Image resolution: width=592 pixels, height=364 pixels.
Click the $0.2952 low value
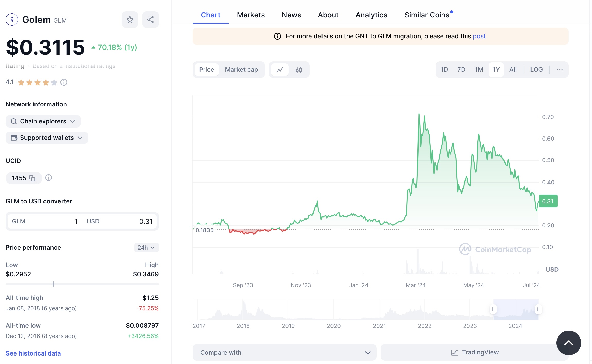pyautogui.click(x=18, y=274)
